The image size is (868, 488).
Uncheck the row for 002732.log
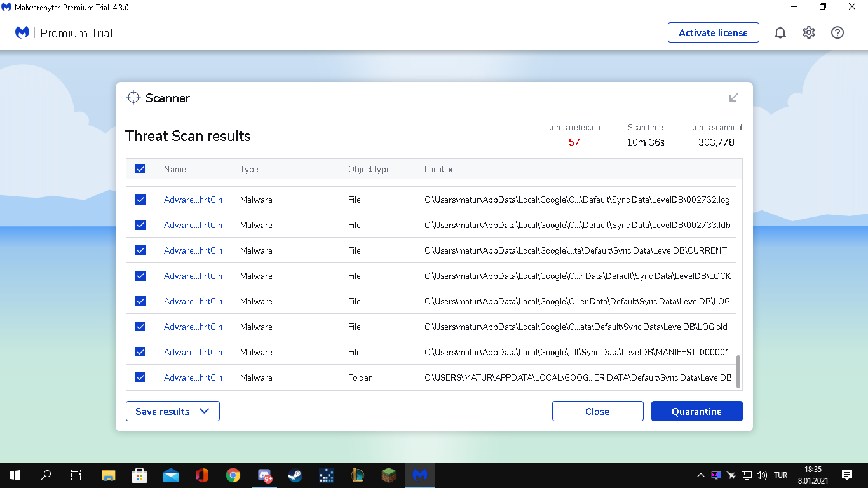click(140, 200)
